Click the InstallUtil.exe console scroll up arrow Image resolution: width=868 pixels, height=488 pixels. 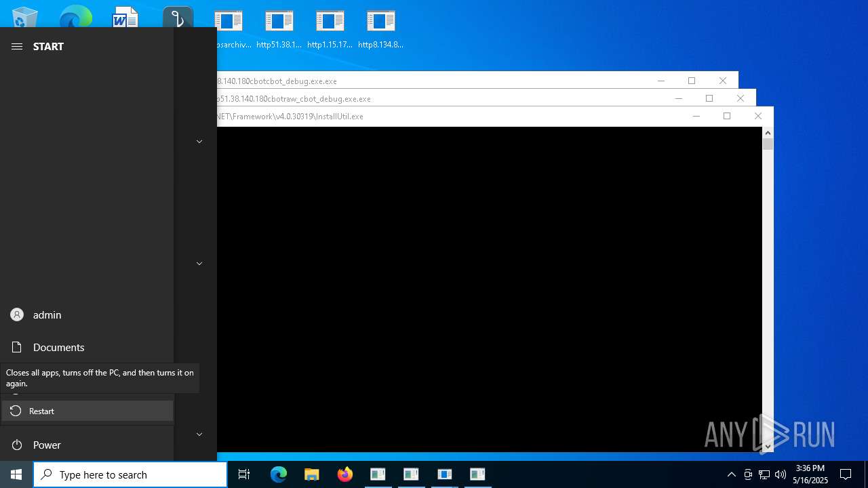pos(768,133)
